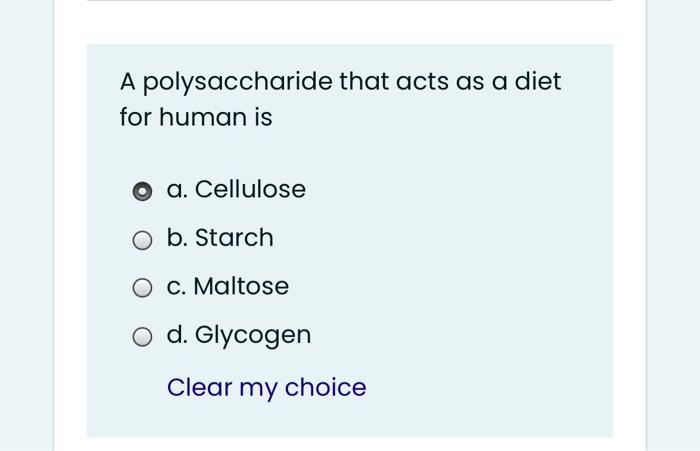The width and height of the screenshot is (700, 451).
Task: Click the word 'diet' in the question
Action: point(538,81)
